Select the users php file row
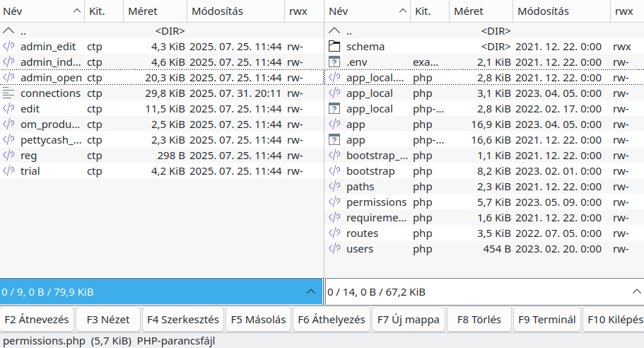This screenshot has width=644, height=348. [x=485, y=249]
